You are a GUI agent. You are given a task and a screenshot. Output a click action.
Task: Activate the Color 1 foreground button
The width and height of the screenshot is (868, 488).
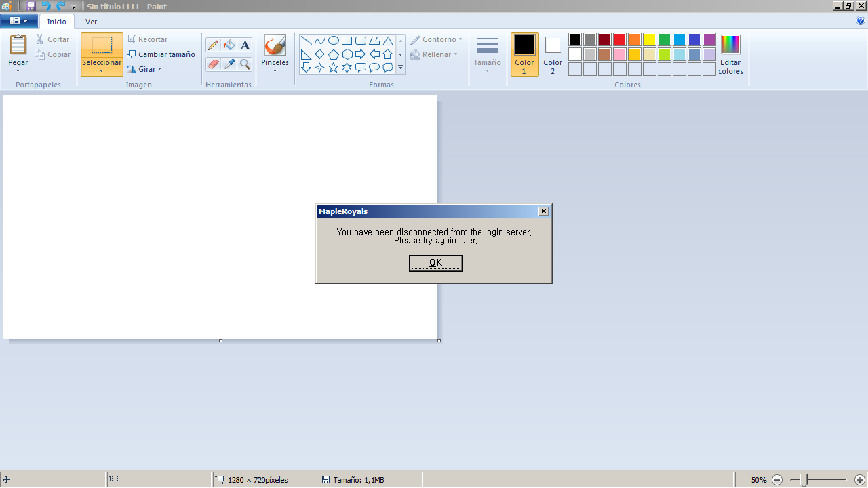point(524,54)
